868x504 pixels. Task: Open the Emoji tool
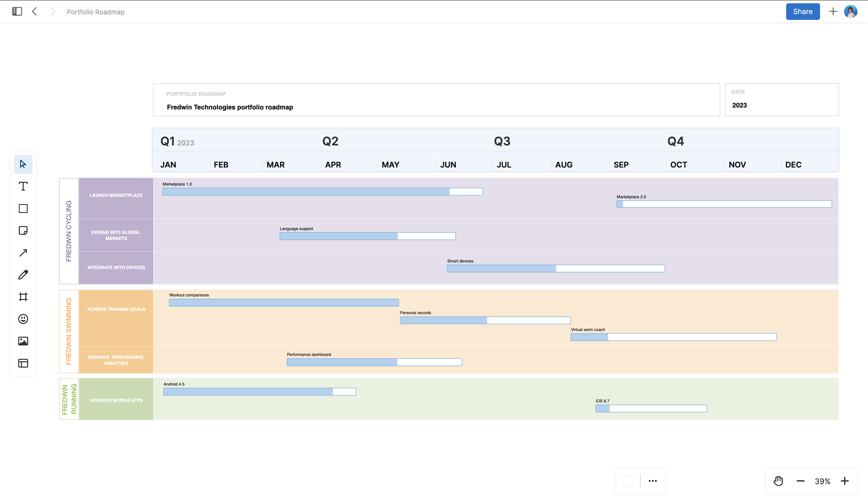tap(23, 319)
